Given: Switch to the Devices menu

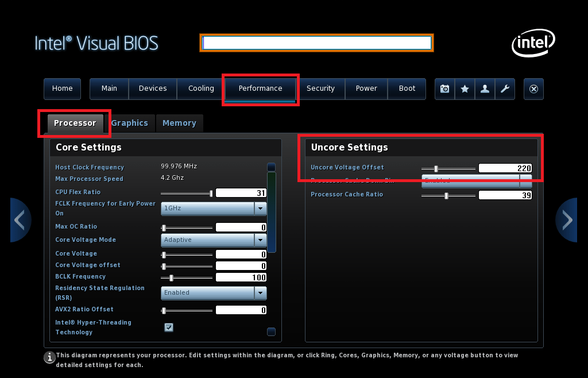Looking at the screenshot, I should coord(153,89).
